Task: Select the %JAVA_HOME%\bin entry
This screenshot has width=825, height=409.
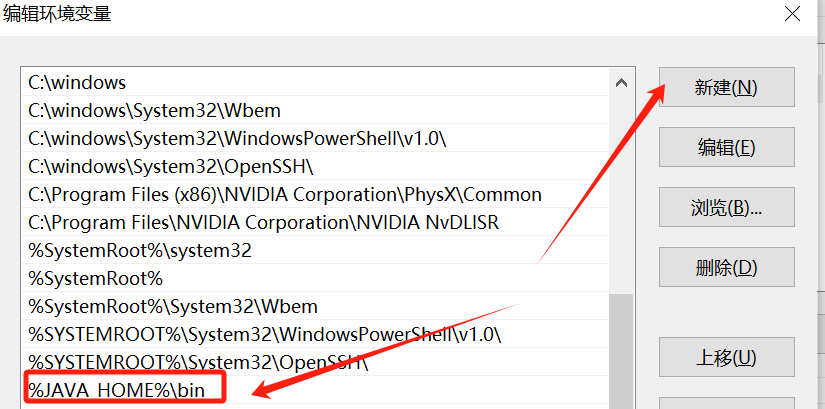Action: (315, 390)
